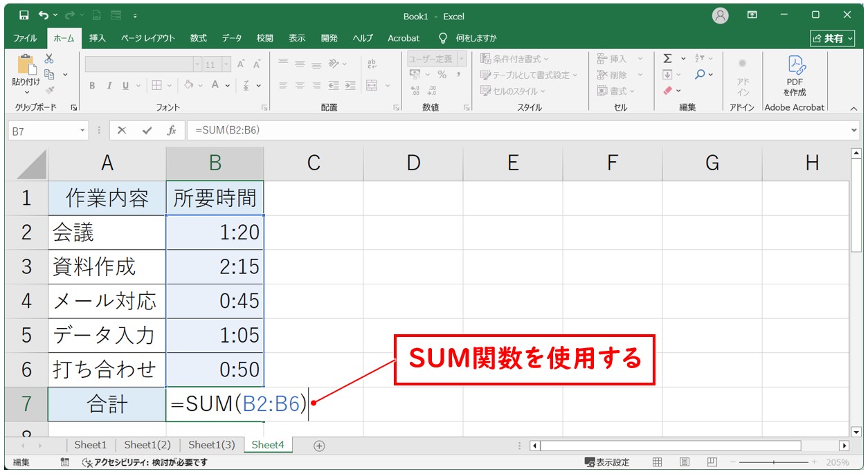The width and height of the screenshot is (868, 474).
Task: Switch to the 数式 tab
Action: pyautogui.click(x=199, y=38)
